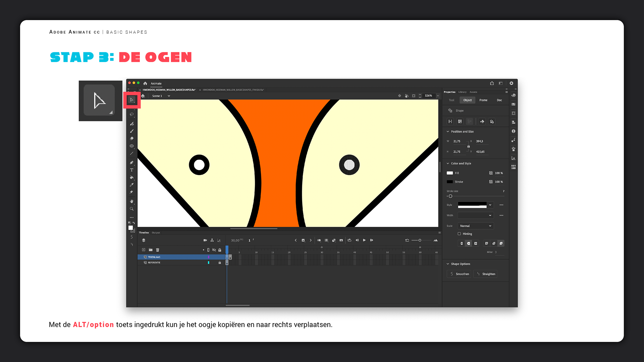Open the Scale Normal dropdown
Viewport: 644px width, 362px height.
click(x=475, y=226)
